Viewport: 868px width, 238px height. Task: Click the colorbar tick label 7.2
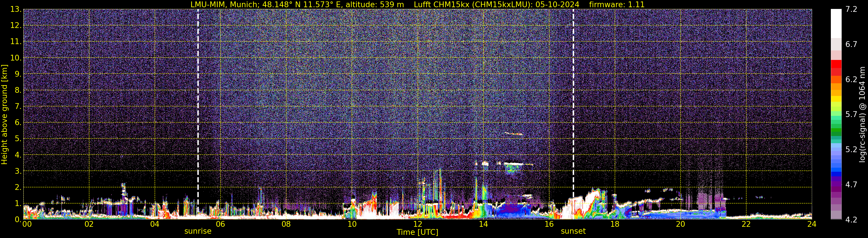click(851, 10)
